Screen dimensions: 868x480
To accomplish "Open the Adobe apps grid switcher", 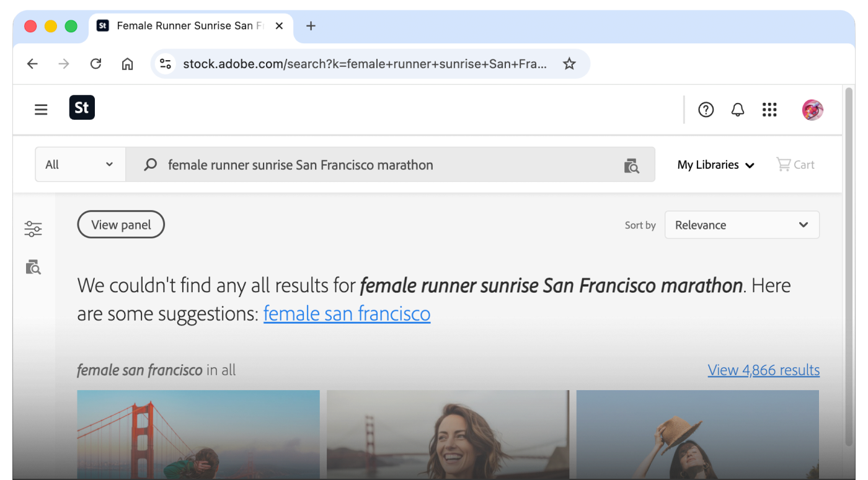I will [769, 110].
